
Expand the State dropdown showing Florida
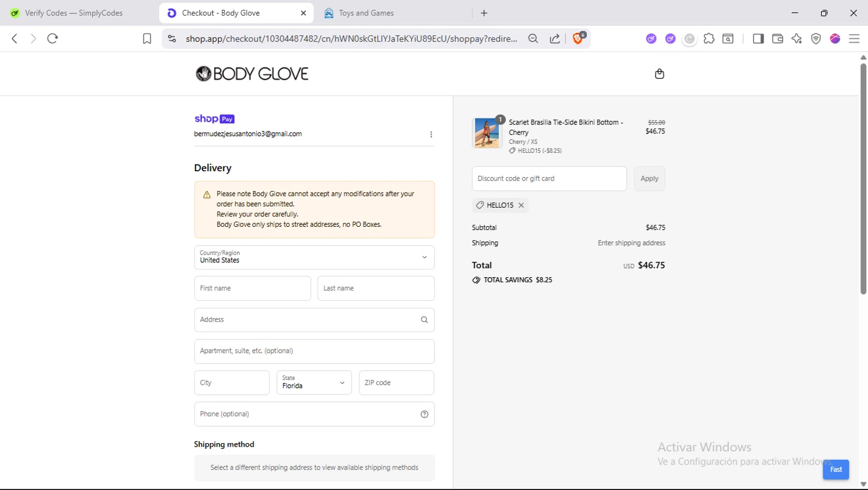(x=314, y=382)
